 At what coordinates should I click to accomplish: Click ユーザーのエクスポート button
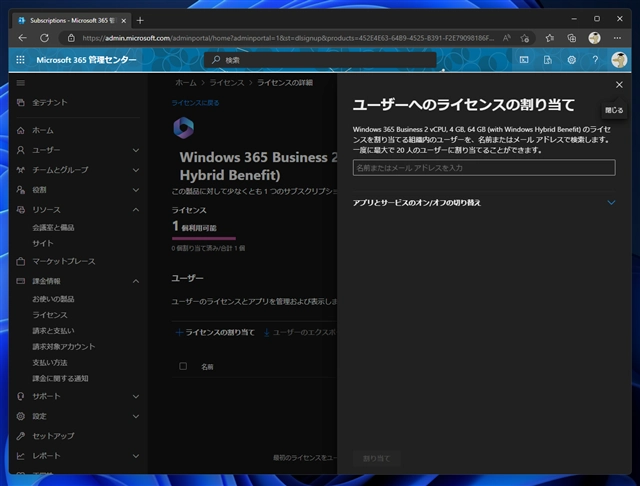[x=300, y=333]
